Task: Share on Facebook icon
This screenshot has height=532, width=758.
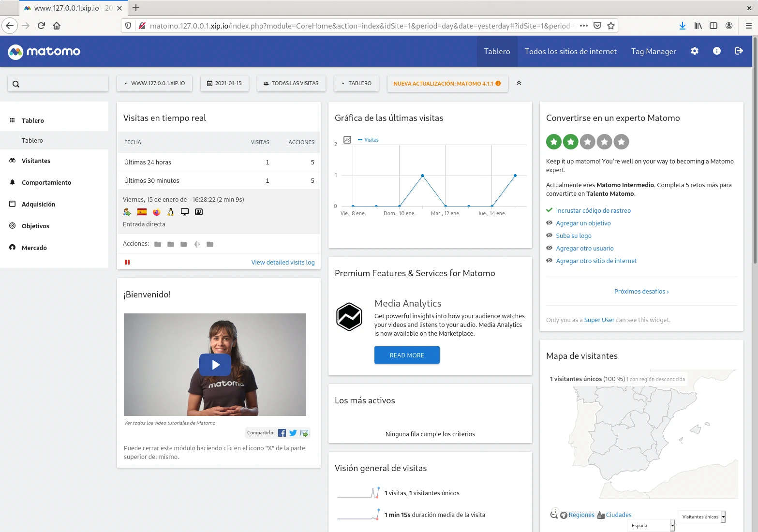Action: point(282,433)
